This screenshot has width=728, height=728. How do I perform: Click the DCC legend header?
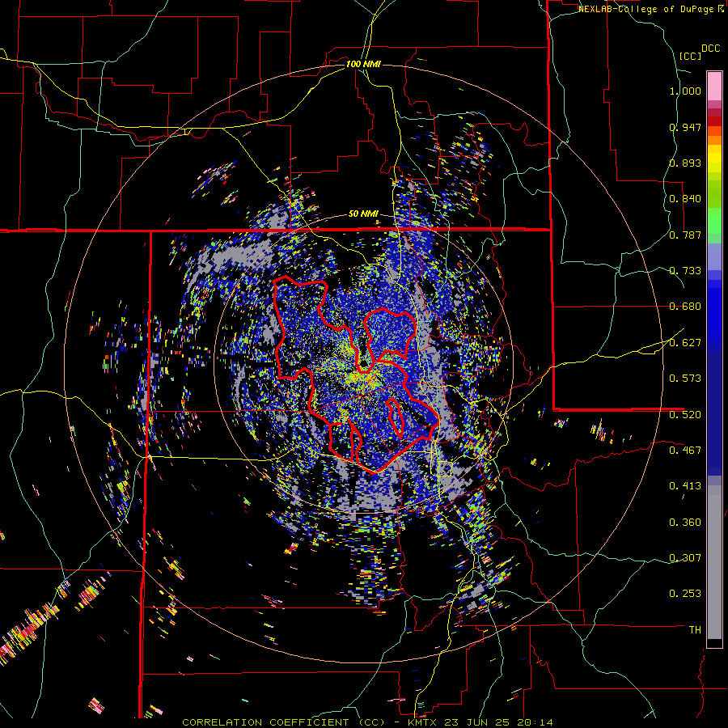point(710,49)
